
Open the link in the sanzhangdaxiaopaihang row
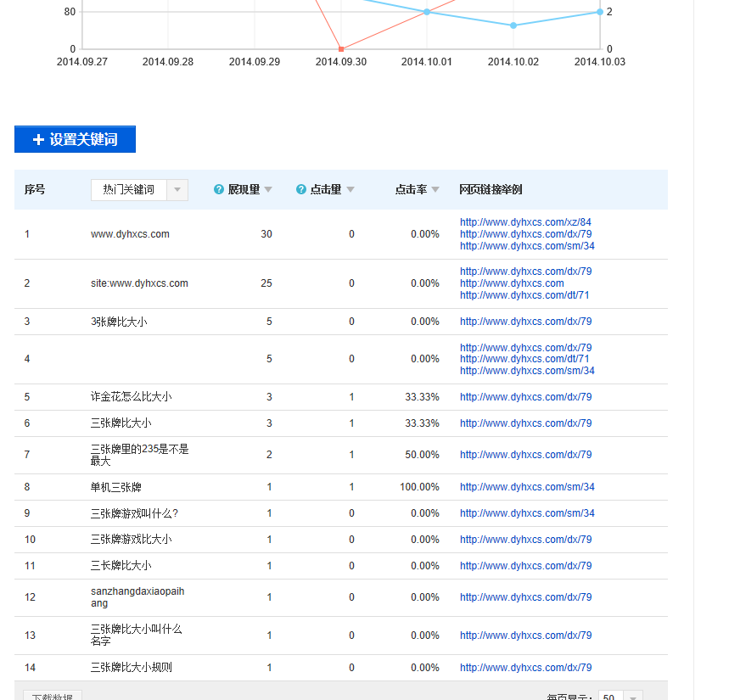pyautogui.click(x=526, y=596)
